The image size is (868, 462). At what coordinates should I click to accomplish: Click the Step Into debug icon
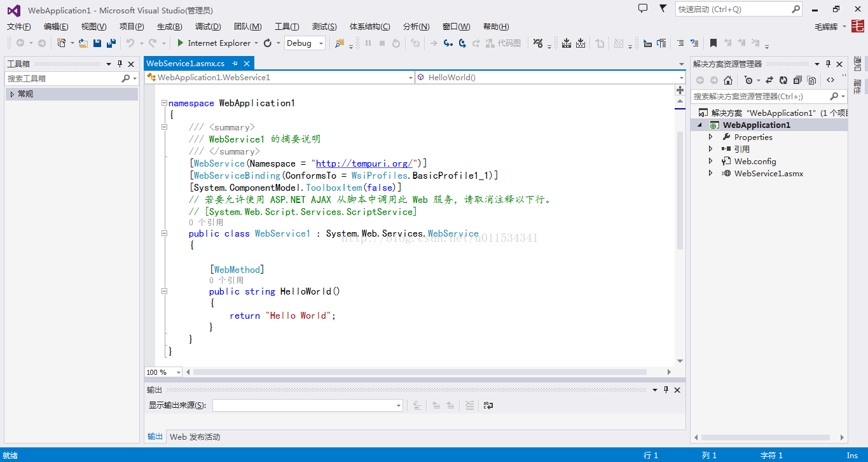(x=448, y=43)
